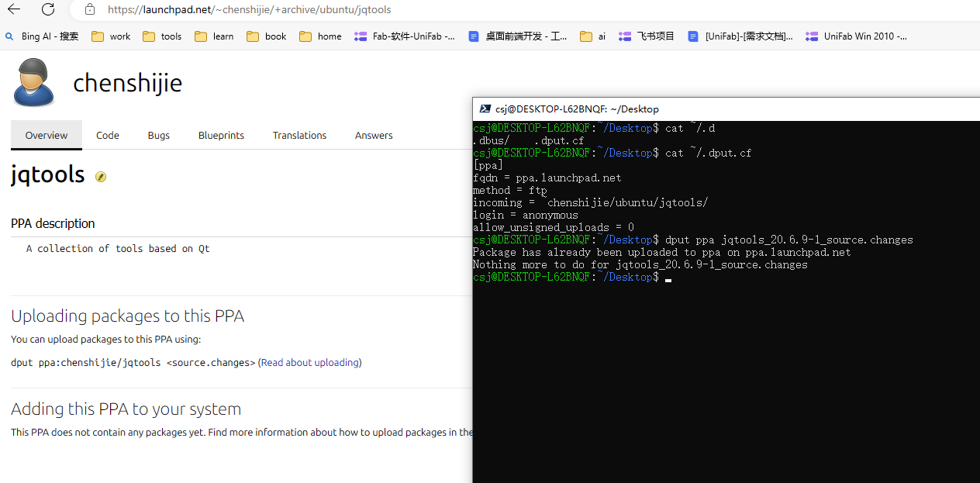
Task: Open the Read about uploading link
Action: pos(310,362)
